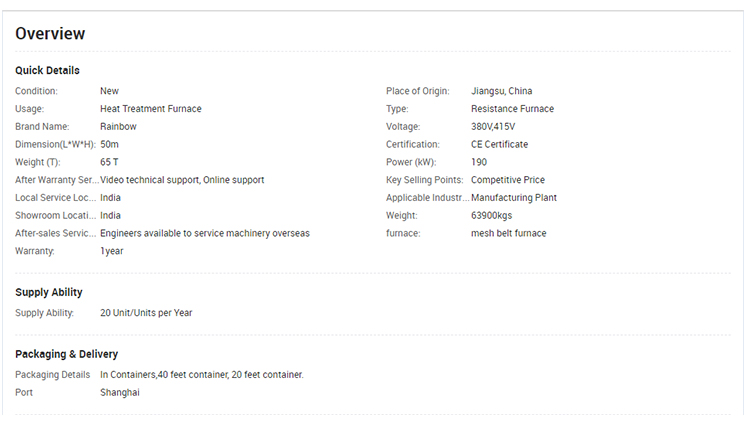750x426 pixels.
Task: Click the truncated Showroom Location label
Action: click(x=55, y=216)
